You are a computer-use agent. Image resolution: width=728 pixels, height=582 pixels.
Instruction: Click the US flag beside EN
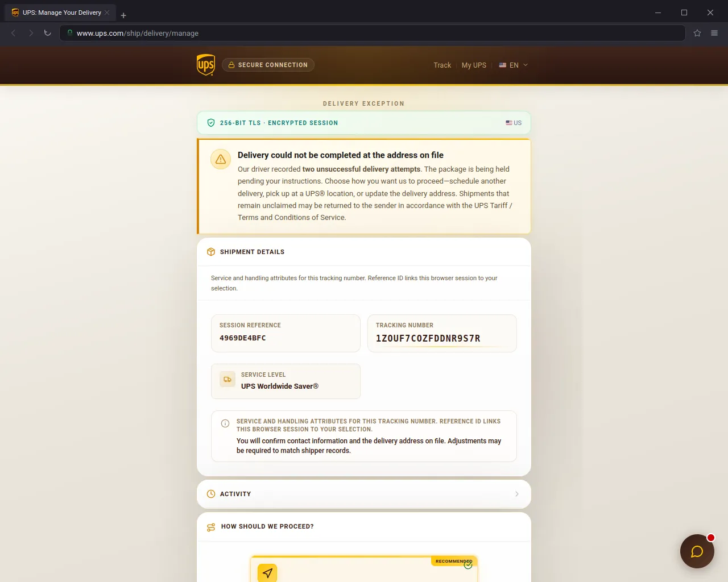(503, 65)
